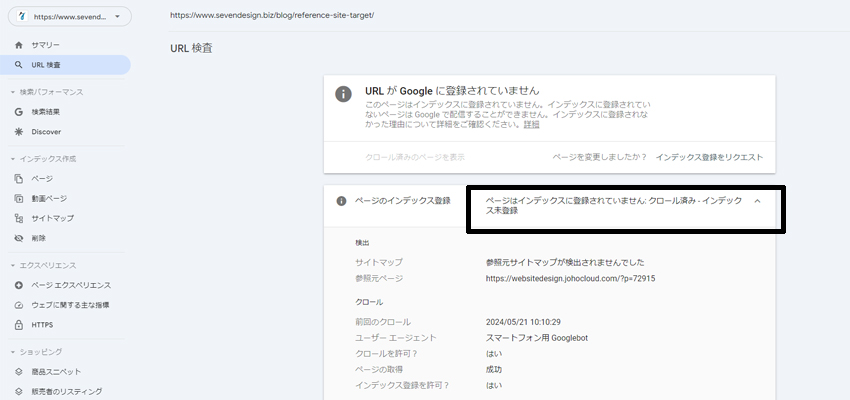Click the video page icon beside 動画ページ
Screen dimensions: 850x400
(19, 198)
